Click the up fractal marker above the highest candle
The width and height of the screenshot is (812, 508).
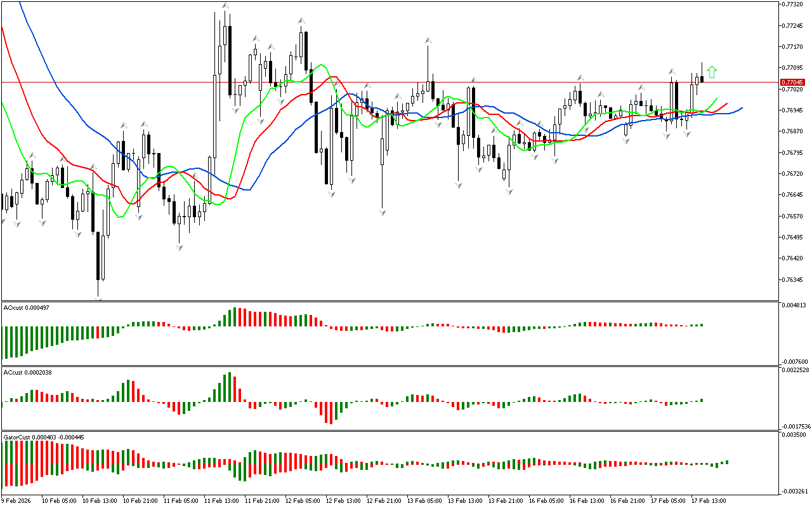point(225,6)
